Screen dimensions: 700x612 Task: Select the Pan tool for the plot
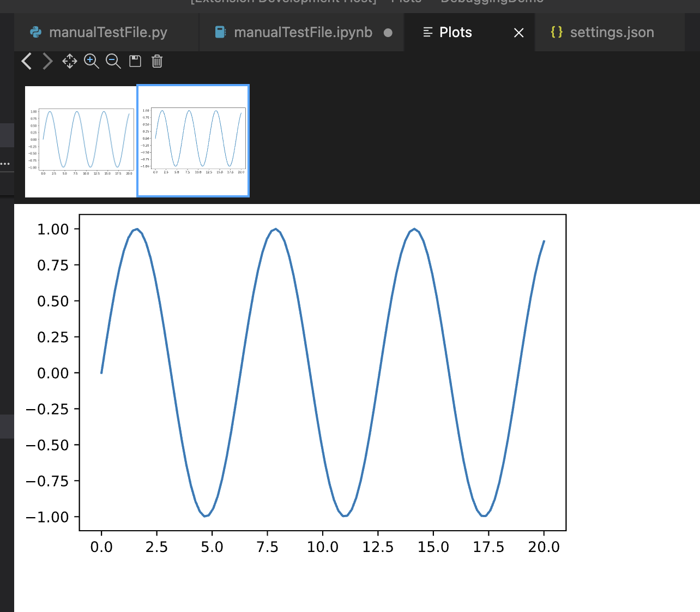click(69, 61)
